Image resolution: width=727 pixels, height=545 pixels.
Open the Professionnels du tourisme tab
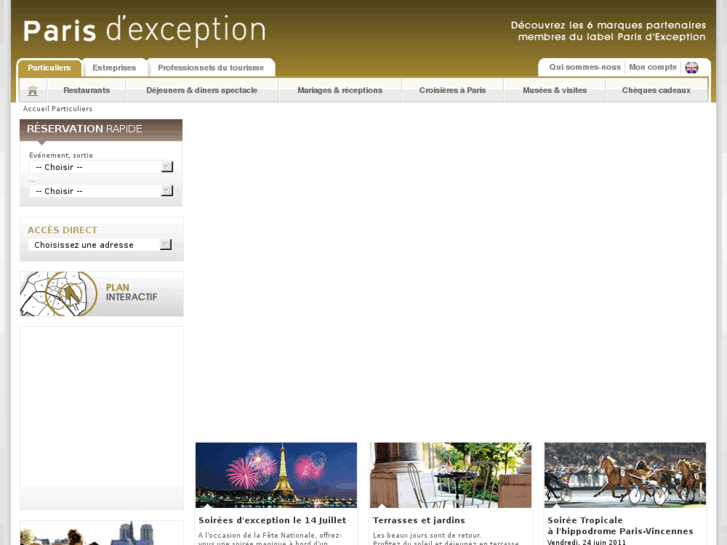tap(211, 68)
